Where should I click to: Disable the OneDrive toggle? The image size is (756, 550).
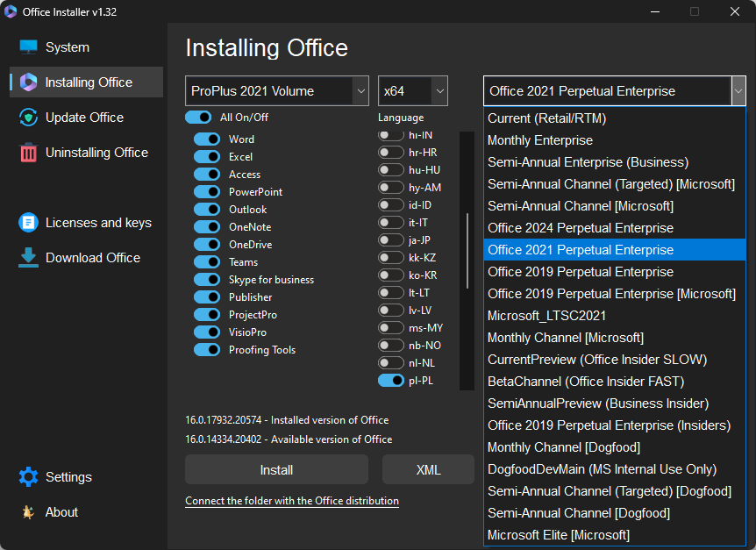point(207,245)
